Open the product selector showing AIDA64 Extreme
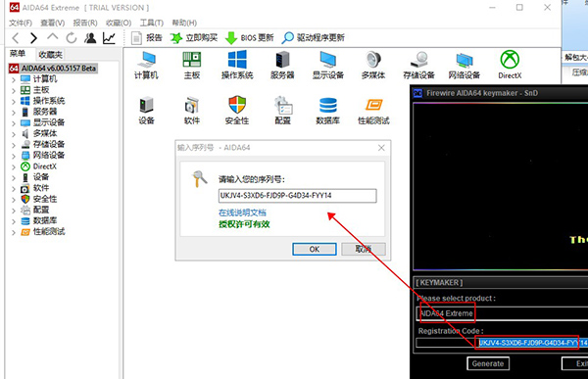 point(502,313)
